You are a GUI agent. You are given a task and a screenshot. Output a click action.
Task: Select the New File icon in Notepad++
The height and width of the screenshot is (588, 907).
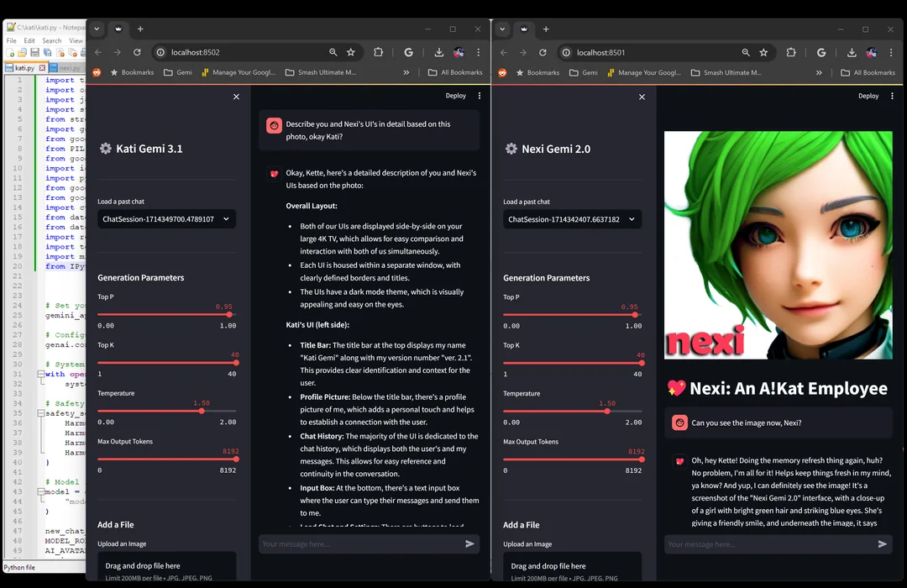pos(9,52)
